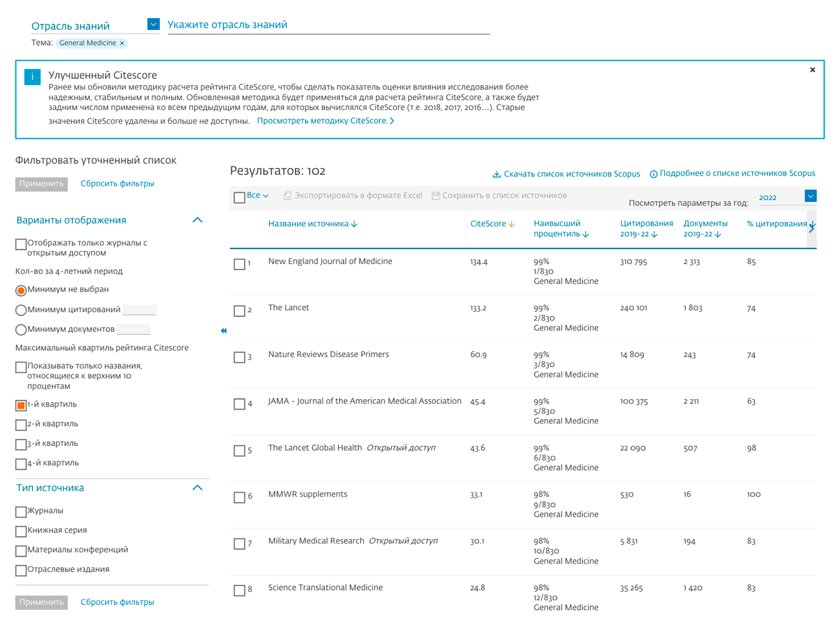Open CiteScore methodology link chevron
The width and height of the screenshot is (840, 629).
coord(392,121)
